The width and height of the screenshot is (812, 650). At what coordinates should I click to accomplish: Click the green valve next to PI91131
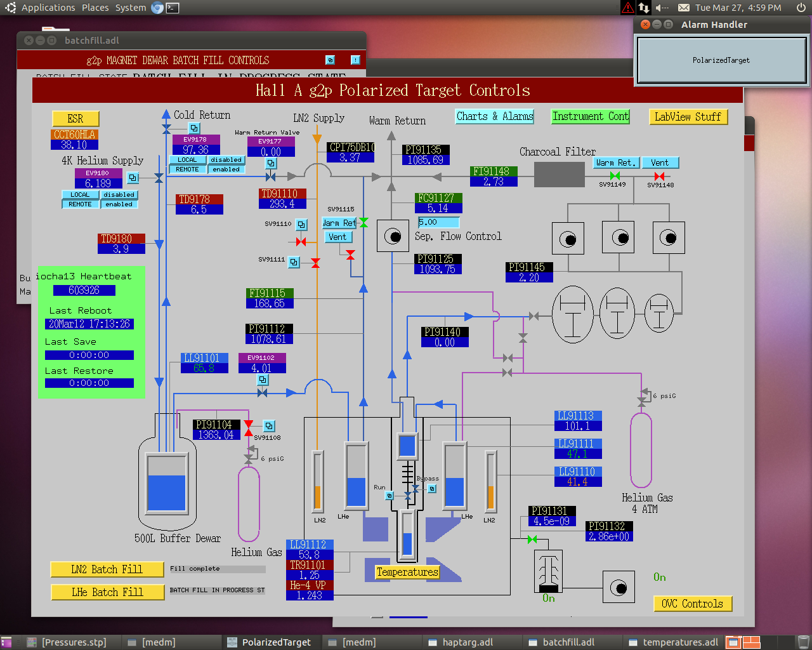click(x=532, y=540)
